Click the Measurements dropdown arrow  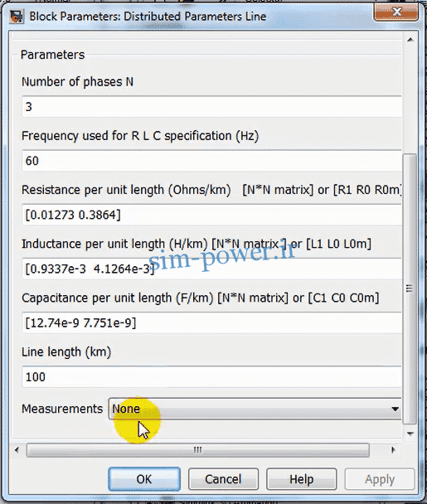(x=395, y=409)
